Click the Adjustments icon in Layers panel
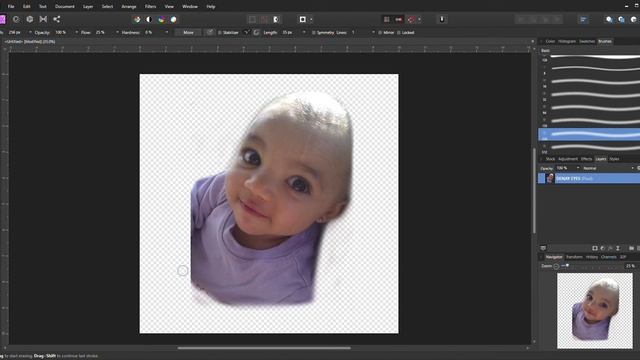Screen dimensions: 640x360 point(602,248)
